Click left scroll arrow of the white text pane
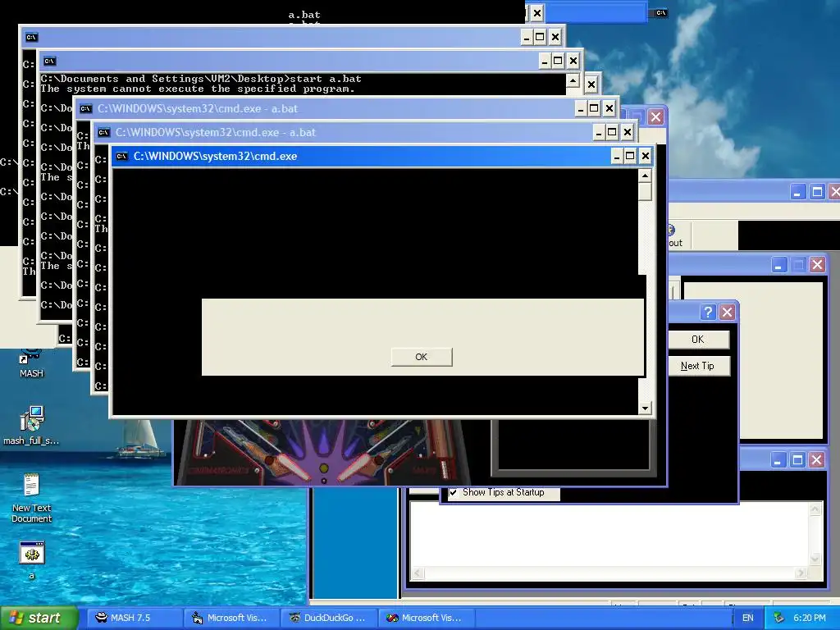Screen dimensions: 840x630 coord(418,573)
